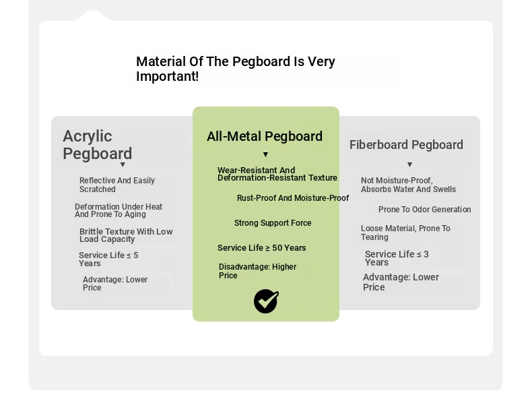
Task: Click Rust-Proof And Moisture-Proof text
Action: (x=293, y=198)
